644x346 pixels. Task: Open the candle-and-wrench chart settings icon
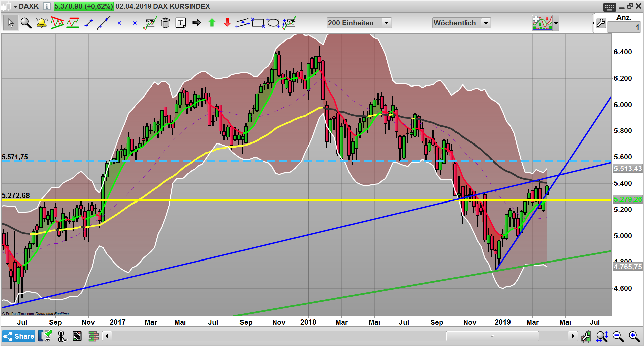click(x=586, y=336)
